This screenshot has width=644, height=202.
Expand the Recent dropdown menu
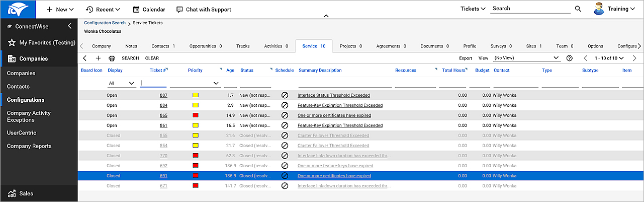[x=103, y=10]
